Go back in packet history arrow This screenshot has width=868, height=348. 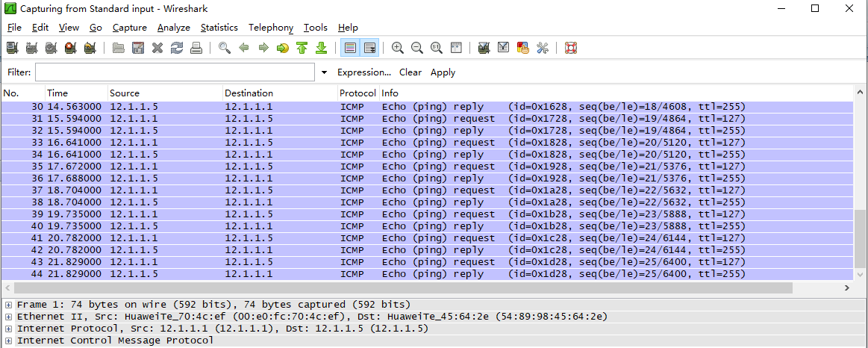pyautogui.click(x=244, y=49)
